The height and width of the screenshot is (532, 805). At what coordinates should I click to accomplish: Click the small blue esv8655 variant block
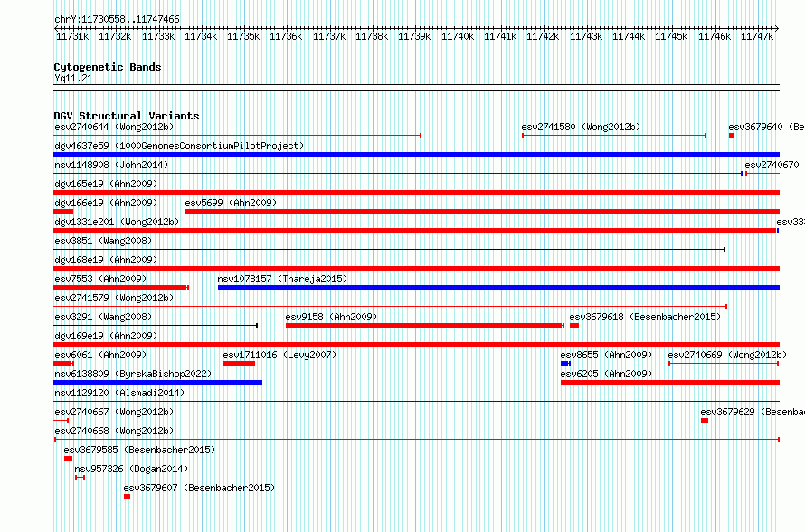pyautogui.click(x=565, y=364)
